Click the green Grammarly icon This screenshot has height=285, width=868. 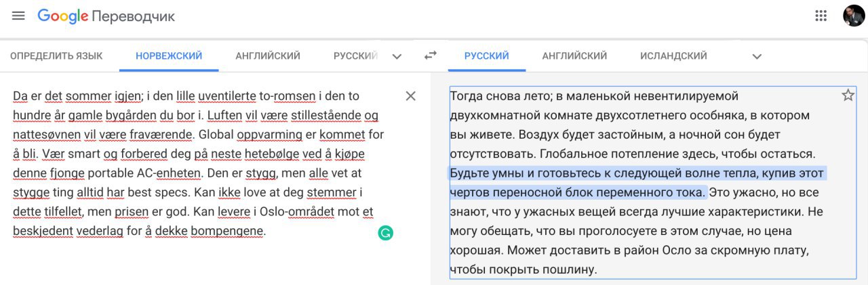click(x=386, y=234)
